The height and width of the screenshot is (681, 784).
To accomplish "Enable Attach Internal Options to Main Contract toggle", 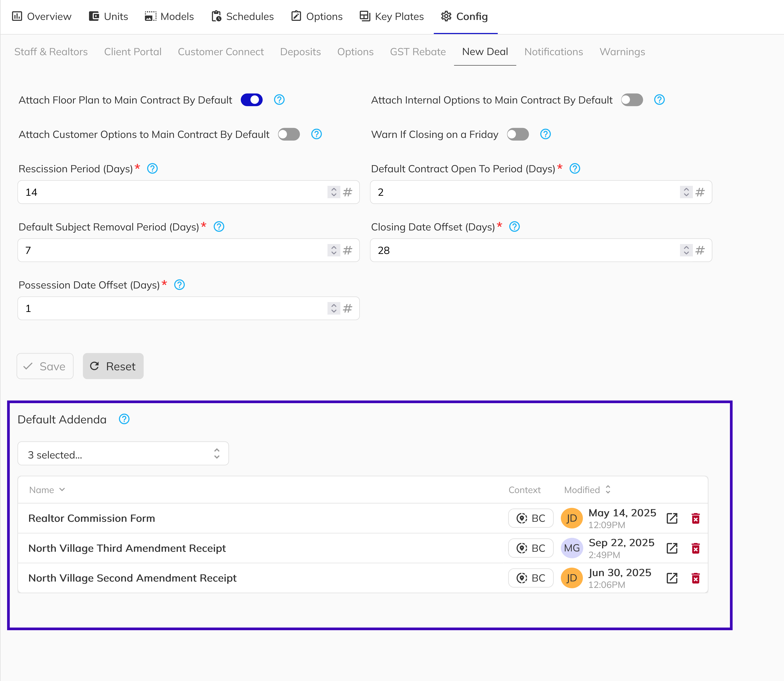I will coord(632,100).
